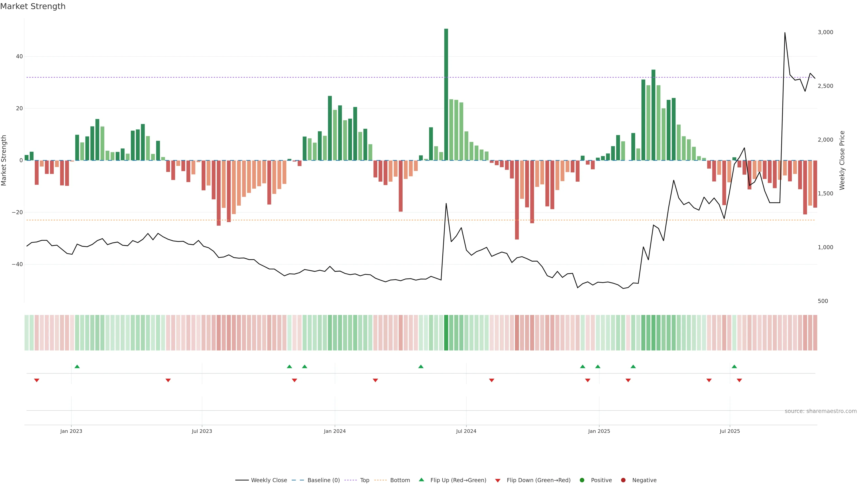
Task: Click the red Negative circle legend icon
Action: pyautogui.click(x=623, y=480)
